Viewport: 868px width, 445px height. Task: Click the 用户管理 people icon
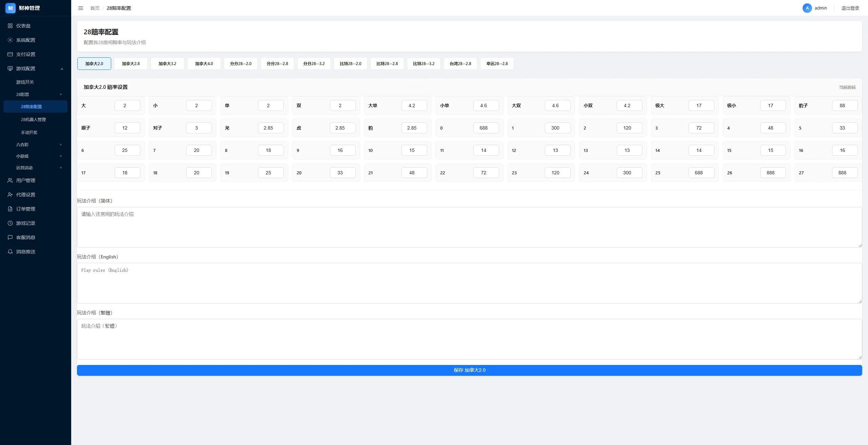[10, 180]
